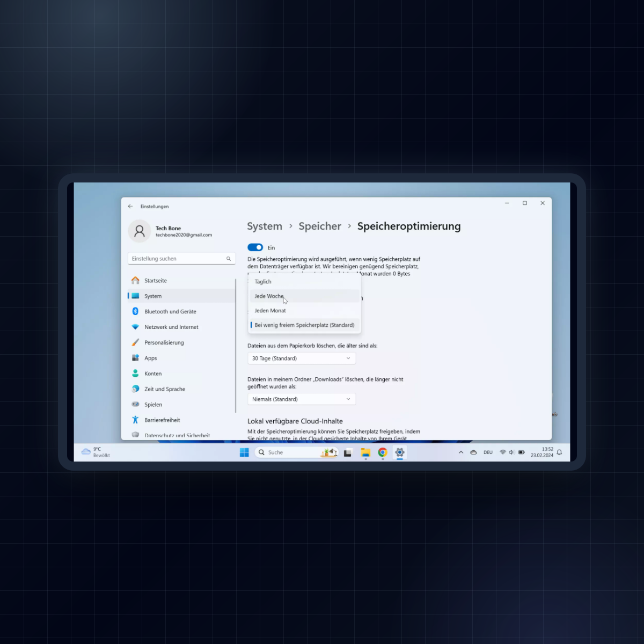Show hidden icons in the system tray
The image size is (644, 644).
(461, 452)
